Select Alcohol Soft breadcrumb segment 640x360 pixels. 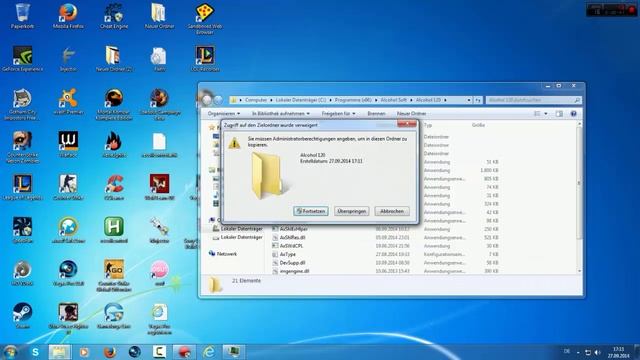(393, 100)
